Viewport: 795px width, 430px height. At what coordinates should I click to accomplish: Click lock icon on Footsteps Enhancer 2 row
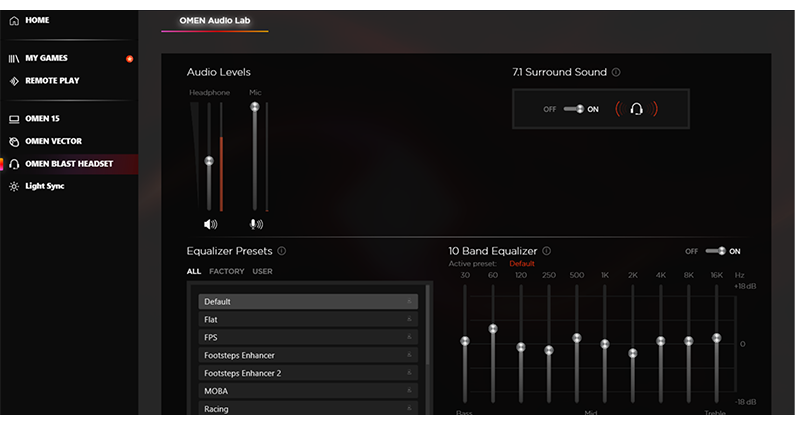[409, 373]
